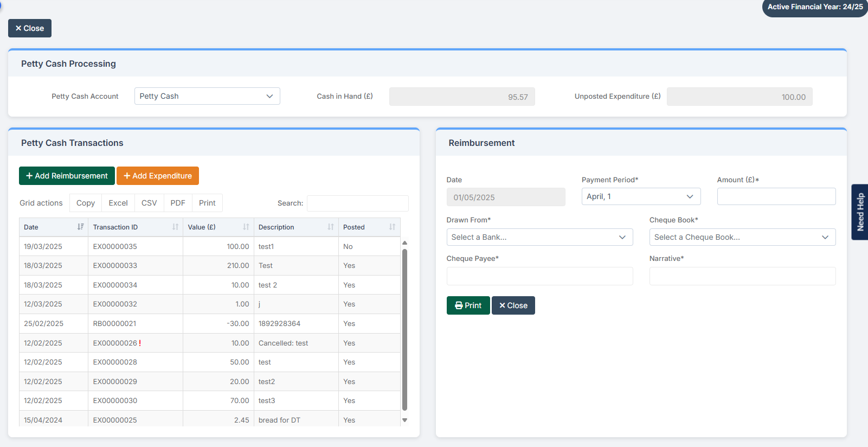Click the Add Reimbursement button
Image resolution: width=868 pixels, height=447 pixels.
[67, 176]
